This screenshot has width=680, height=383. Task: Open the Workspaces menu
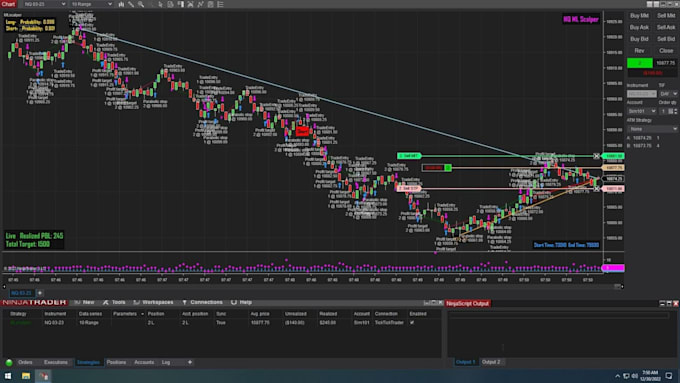(154, 302)
